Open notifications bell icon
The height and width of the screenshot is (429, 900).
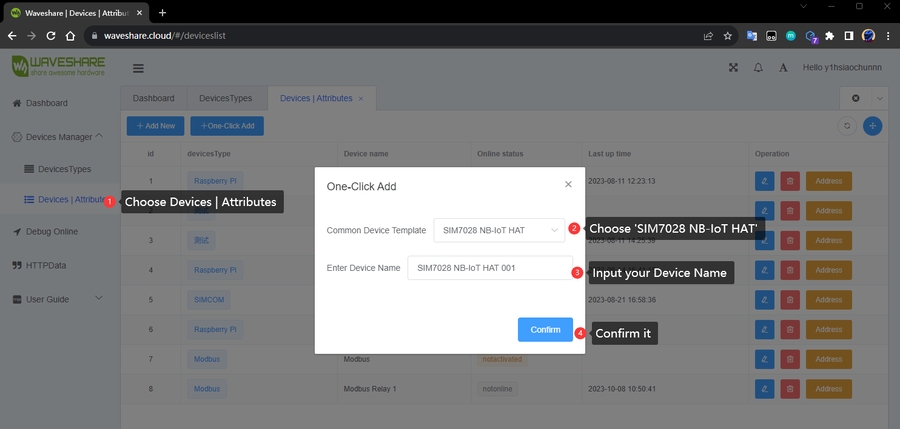coord(758,68)
